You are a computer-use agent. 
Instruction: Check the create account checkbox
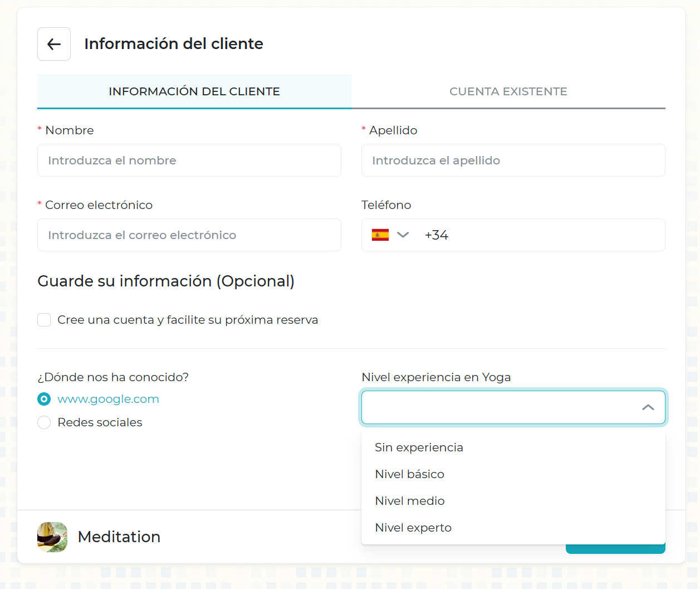point(44,320)
